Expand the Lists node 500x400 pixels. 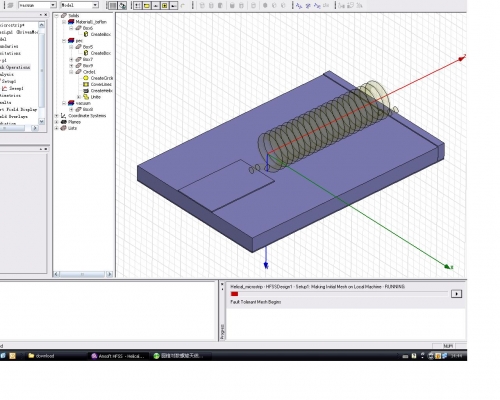coord(56,128)
